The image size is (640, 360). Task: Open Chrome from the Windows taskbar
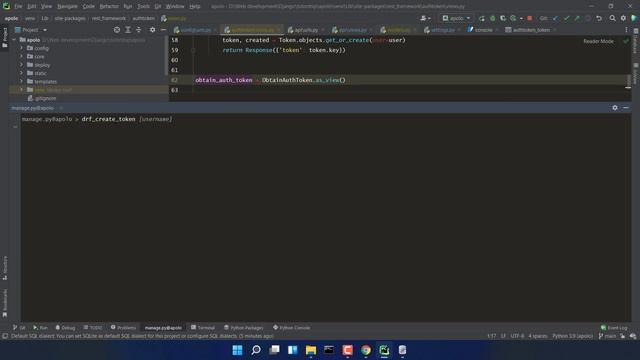366,350
